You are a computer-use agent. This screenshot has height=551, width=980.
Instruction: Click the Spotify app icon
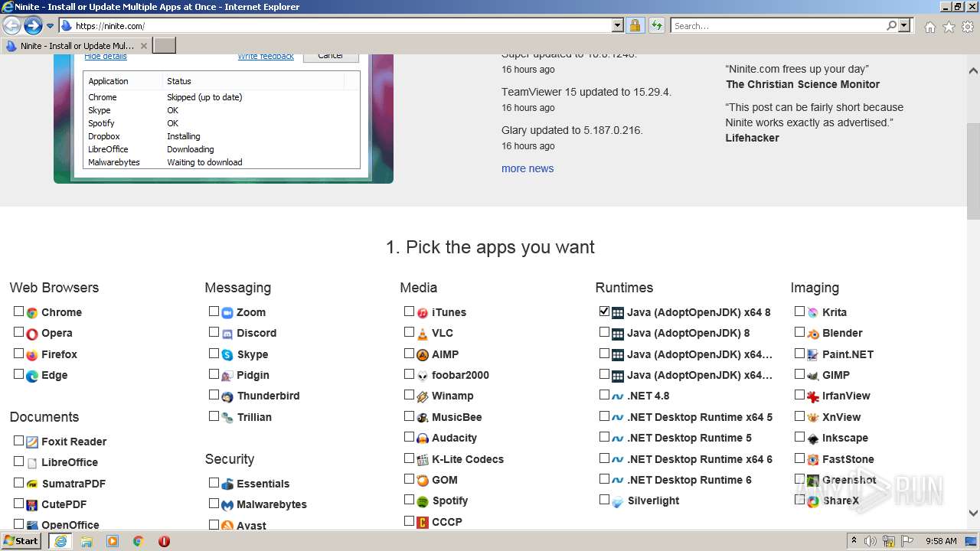click(x=423, y=501)
